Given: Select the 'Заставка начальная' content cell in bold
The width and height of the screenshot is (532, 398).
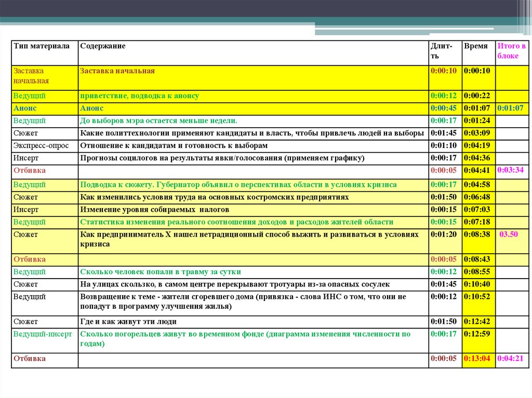Looking at the screenshot, I should coord(117,71).
